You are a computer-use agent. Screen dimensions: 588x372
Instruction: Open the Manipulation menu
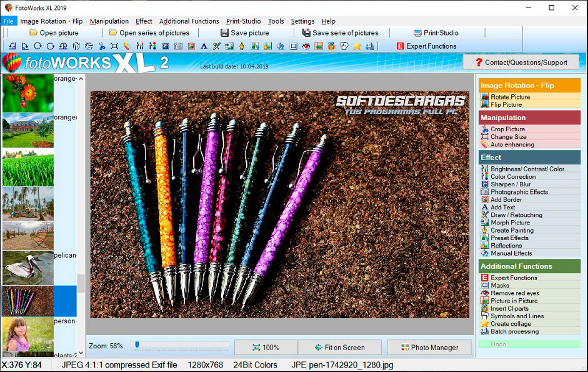tap(109, 21)
